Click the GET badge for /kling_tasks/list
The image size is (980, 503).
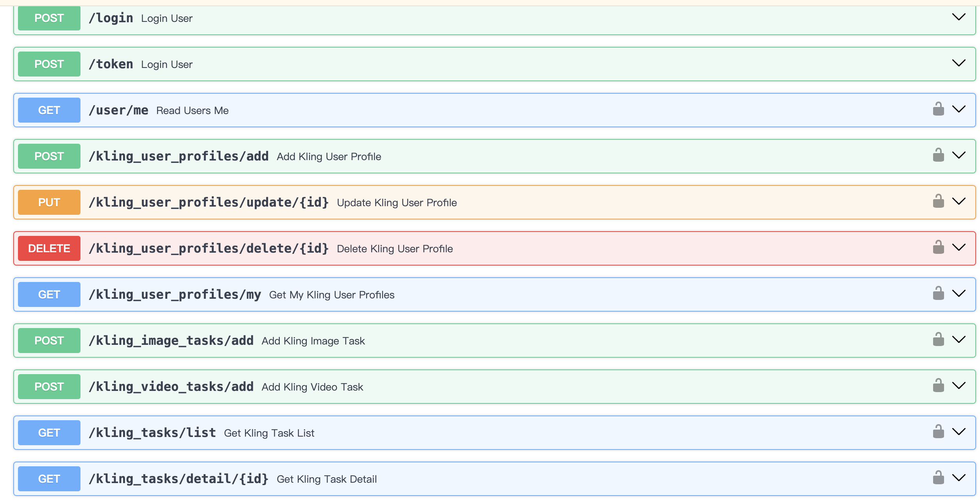(49, 433)
